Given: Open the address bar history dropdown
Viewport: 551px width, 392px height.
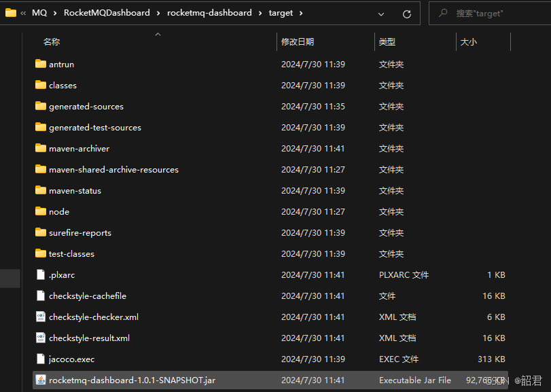Looking at the screenshot, I should [x=381, y=14].
